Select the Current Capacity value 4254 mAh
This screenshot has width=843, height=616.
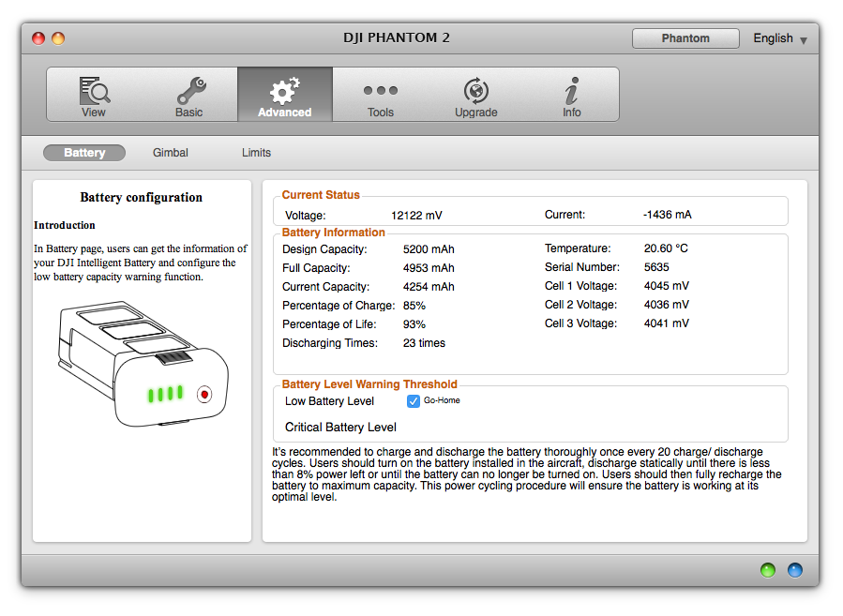tap(429, 287)
